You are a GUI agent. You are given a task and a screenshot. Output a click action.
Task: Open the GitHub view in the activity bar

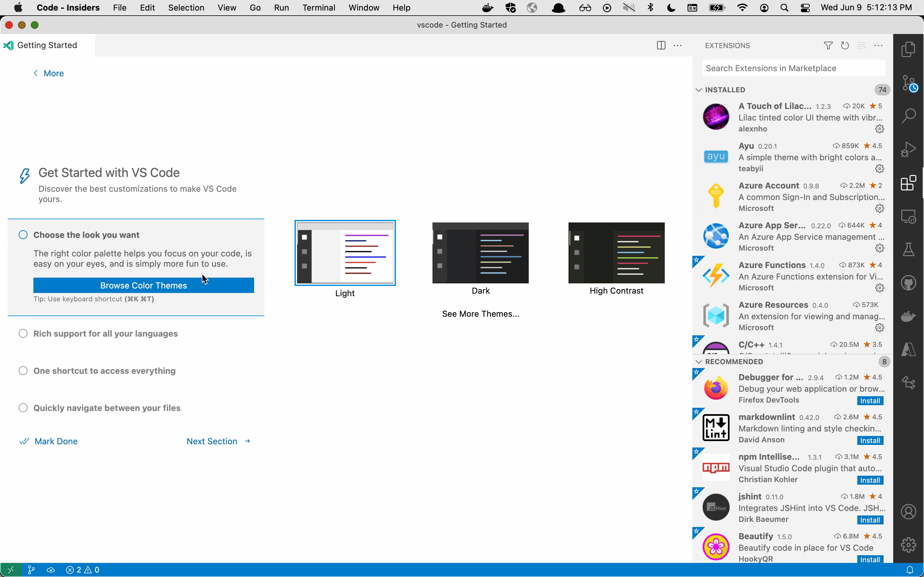(908, 282)
